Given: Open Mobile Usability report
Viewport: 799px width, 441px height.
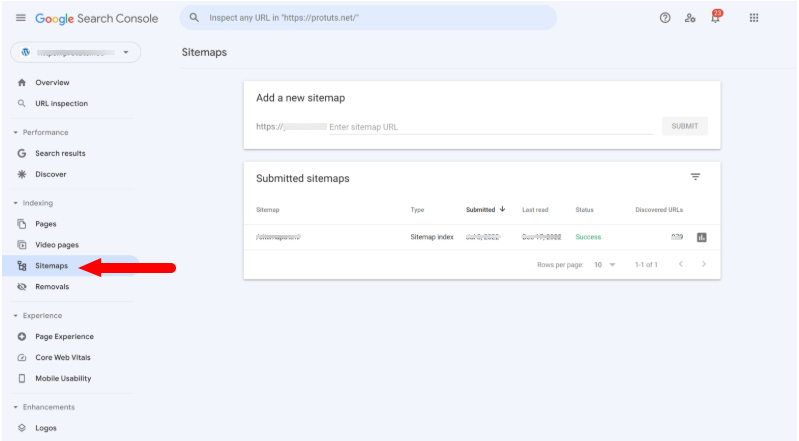Looking at the screenshot, I should point(63,378).
